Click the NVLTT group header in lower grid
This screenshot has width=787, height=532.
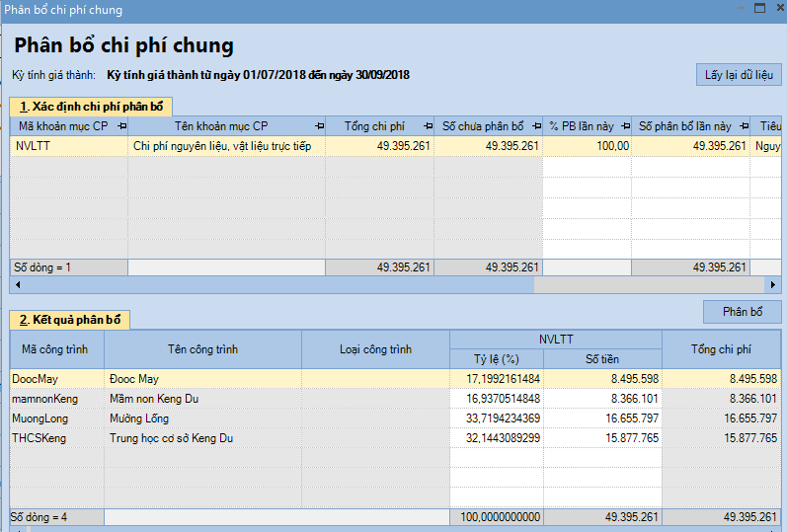click(x=556, y=340)
